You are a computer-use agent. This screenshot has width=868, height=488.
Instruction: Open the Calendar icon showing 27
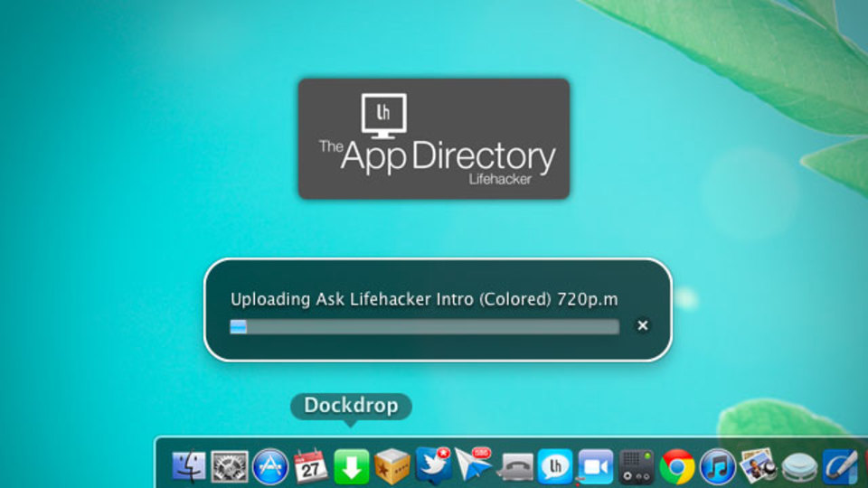pos(310,466)
